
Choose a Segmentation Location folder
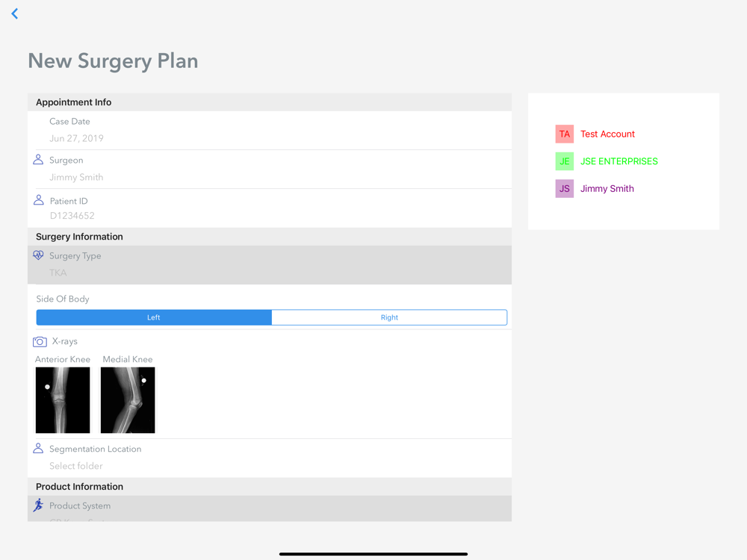tap(270, 458)
